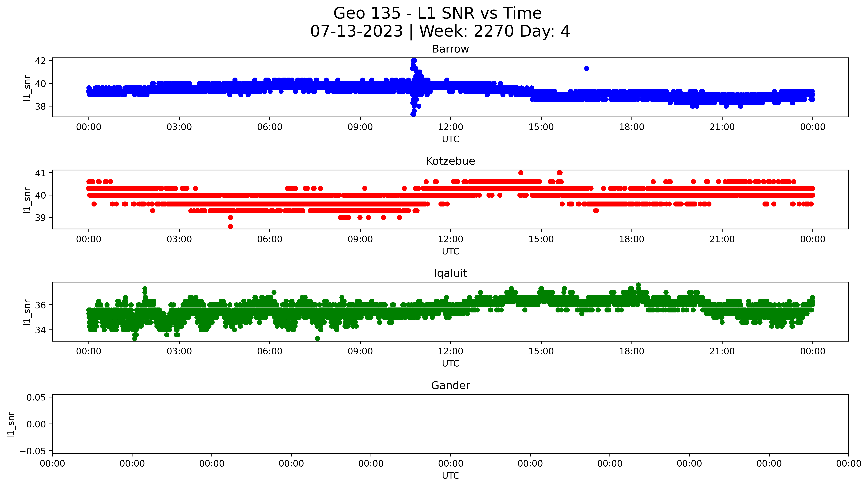868x487 pixels.
Task: Click the '42' y-axis tick in Barrow plot
Action: click(x=40, y=61)
